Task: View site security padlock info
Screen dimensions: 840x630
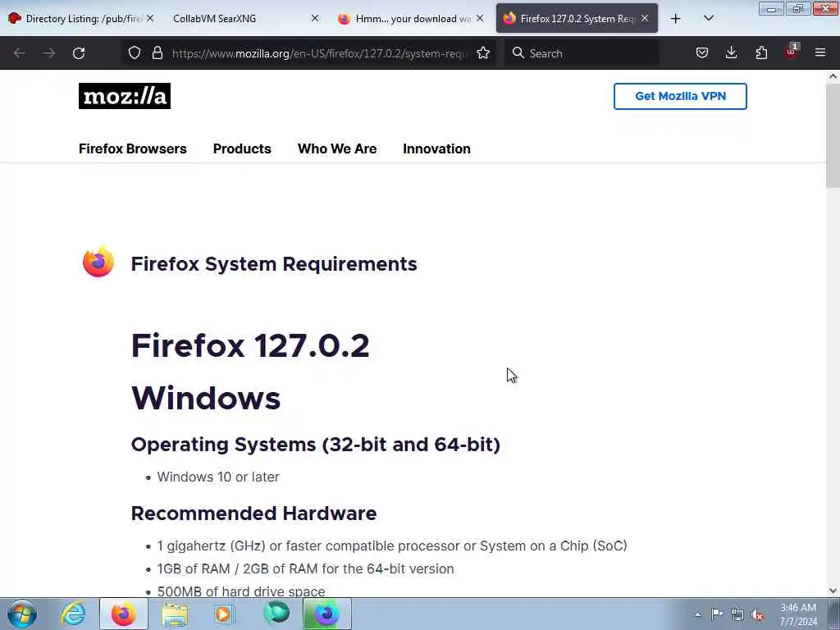Action: coord(157,53)
